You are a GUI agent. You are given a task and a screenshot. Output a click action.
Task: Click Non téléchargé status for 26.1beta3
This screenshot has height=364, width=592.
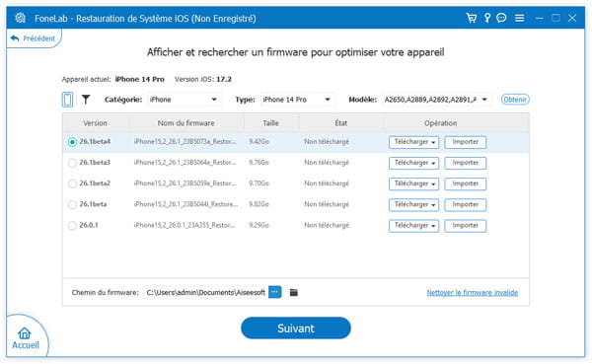click(327, 163)
